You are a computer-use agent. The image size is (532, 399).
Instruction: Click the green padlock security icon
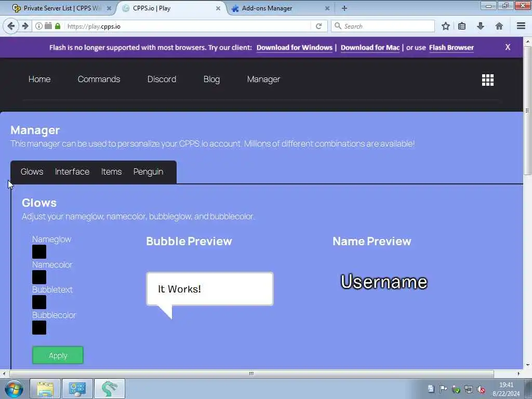pos(58,26)
